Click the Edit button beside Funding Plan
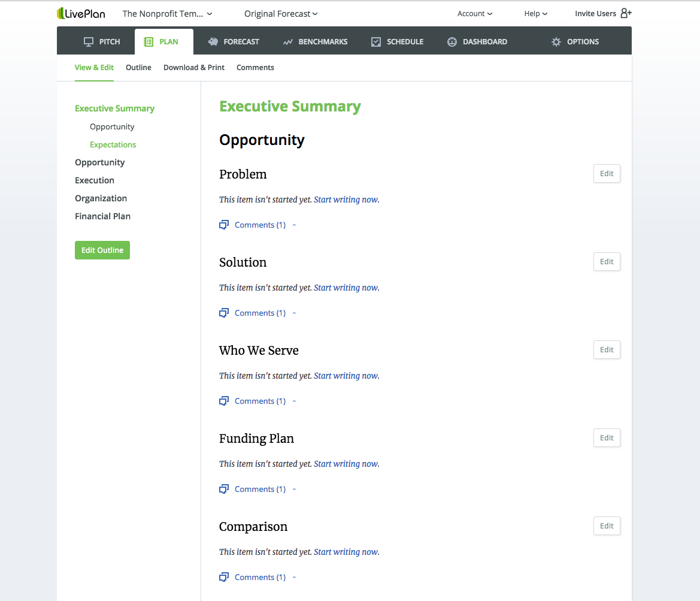The image size is (700, 601). click(606, 437)
